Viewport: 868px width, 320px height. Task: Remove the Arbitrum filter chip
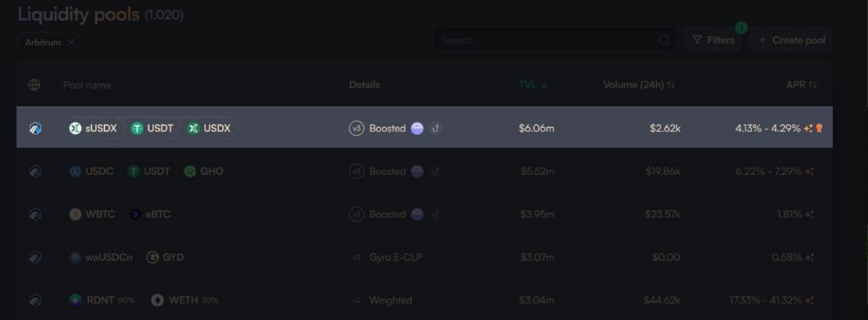[x=71, y=43]
